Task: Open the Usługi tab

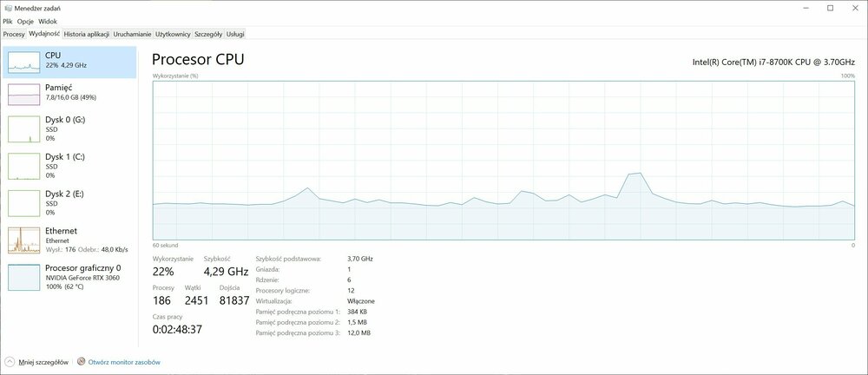Action: coord(235,34)
